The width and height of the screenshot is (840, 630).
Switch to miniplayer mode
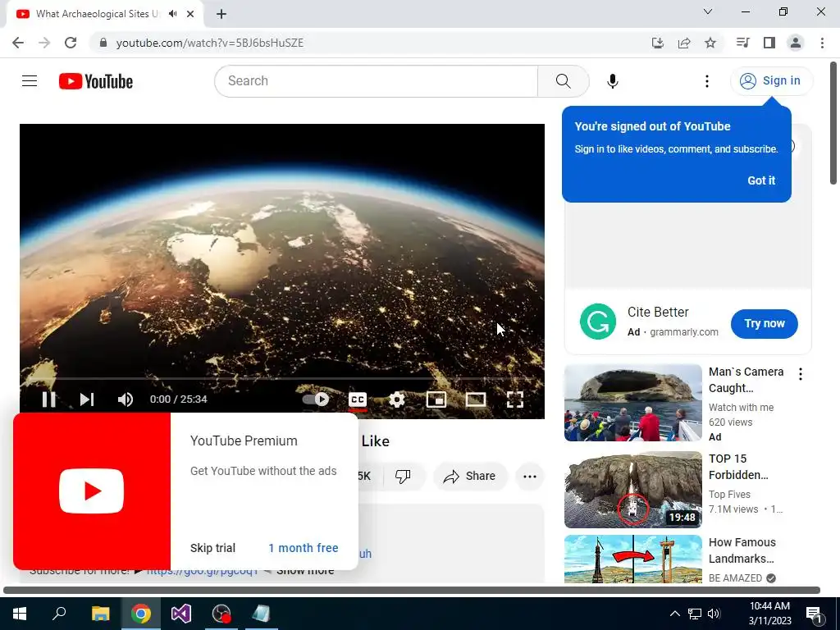click(436, 399)
